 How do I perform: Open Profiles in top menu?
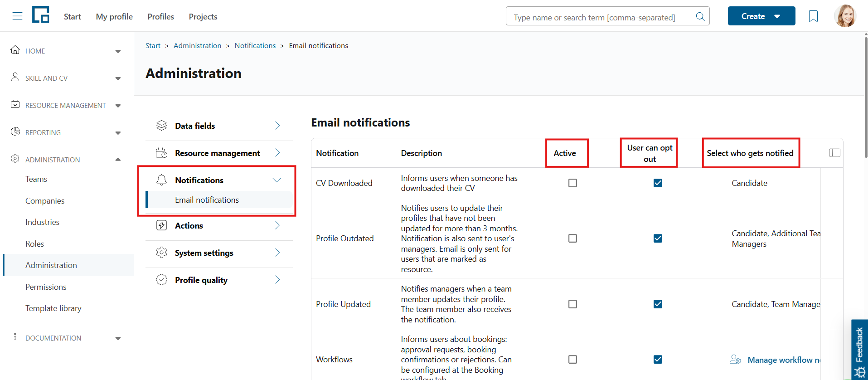[x=161, y=17]
